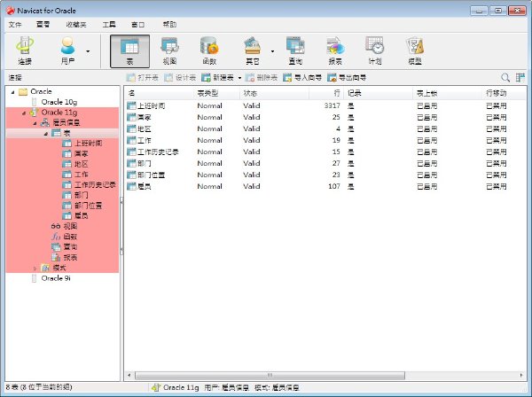
Task: Collapse the 雇员信息 schema node
Action: click(x=35, y=123)
